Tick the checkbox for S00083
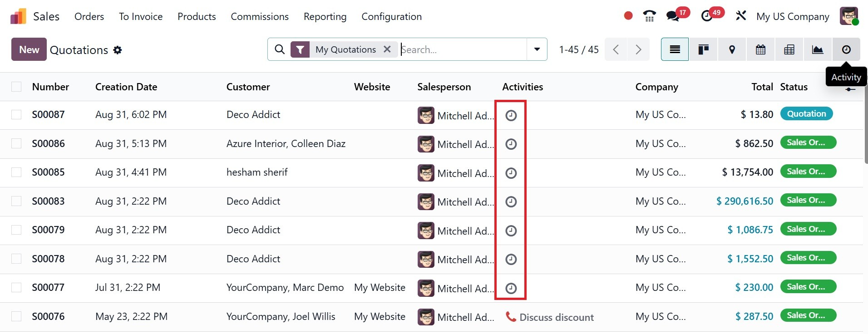Screen dimensions: 868x334 pyautogui.click(x=16, y=201)
